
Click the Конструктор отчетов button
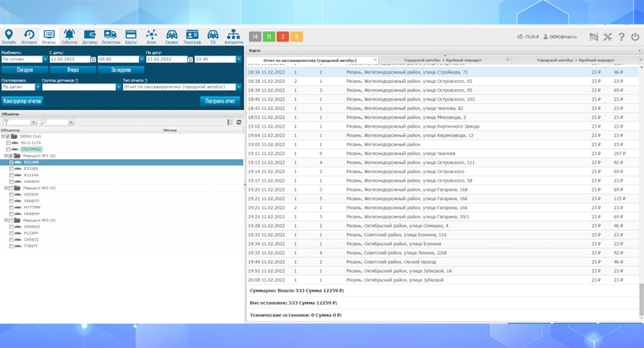[22, 101]
